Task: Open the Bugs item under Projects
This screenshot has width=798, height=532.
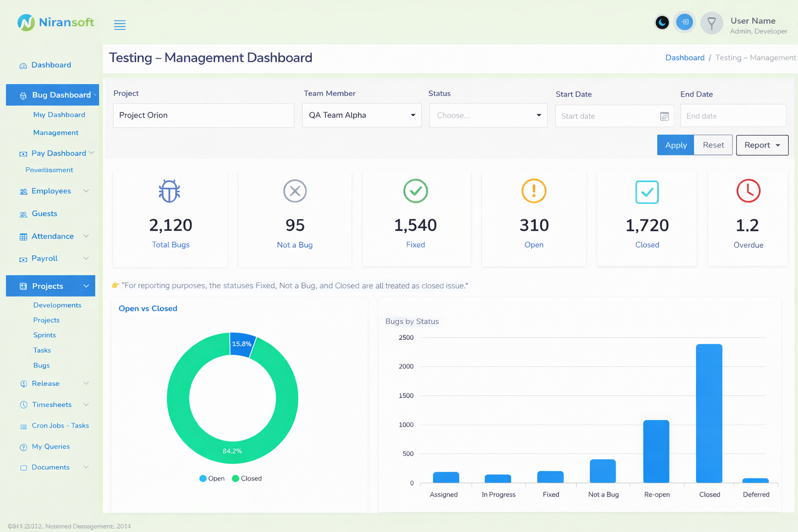Action: click(x=41, y=365)
